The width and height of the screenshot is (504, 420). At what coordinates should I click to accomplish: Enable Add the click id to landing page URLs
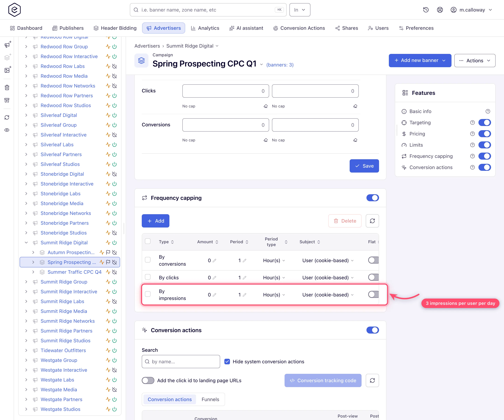[148, 380]
